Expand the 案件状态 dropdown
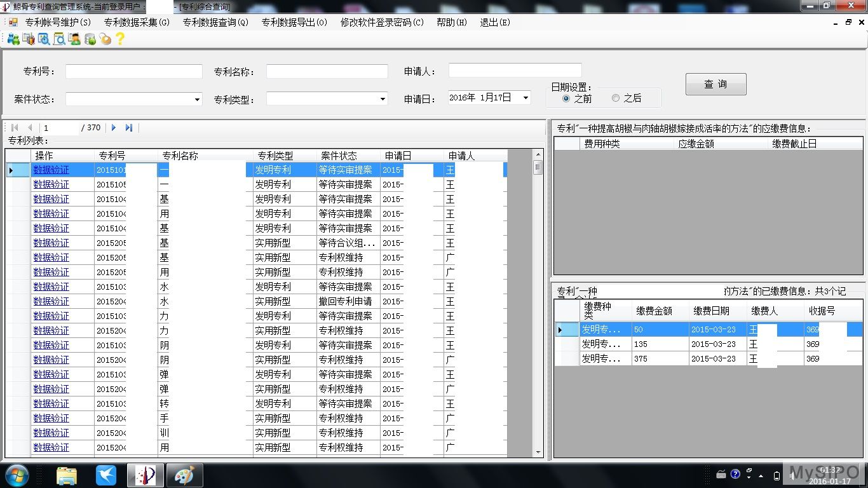The width and height of the screenshot is (868, 488). tap(197, 100)
